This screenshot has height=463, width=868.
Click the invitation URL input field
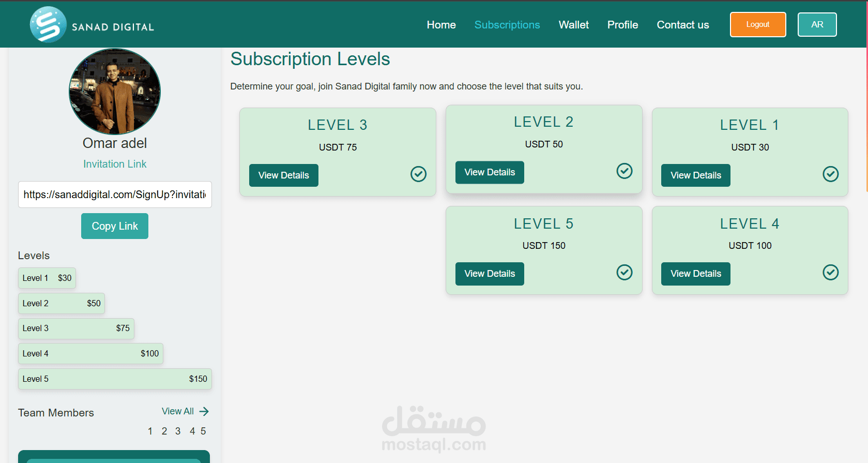[x=115, y=195]
